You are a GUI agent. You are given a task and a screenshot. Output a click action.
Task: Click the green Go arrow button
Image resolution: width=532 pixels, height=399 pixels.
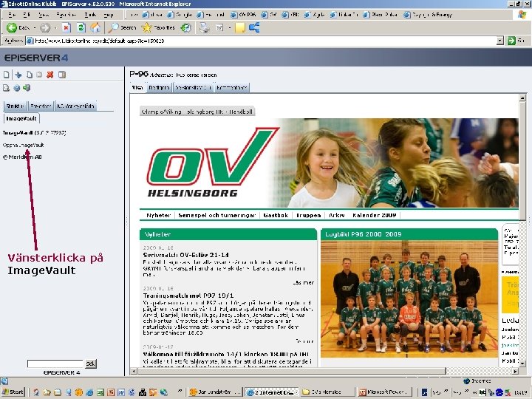pyautogui.click(x=511, y=41)
